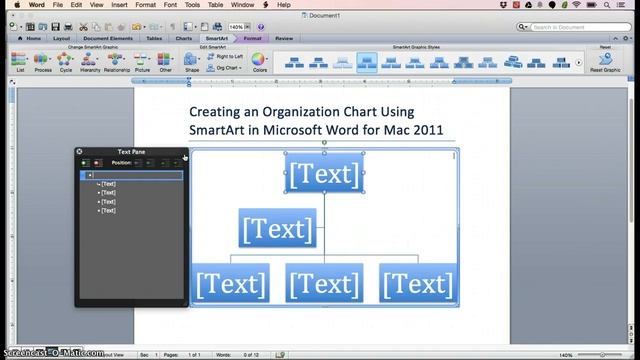
Task: Select the topmost [Text] box in the chart
Action: 324,173
